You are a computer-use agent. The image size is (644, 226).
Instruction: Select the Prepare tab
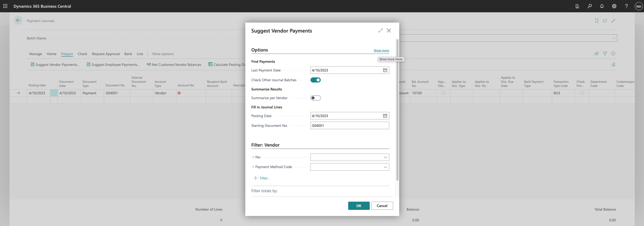tap(67, 54)
